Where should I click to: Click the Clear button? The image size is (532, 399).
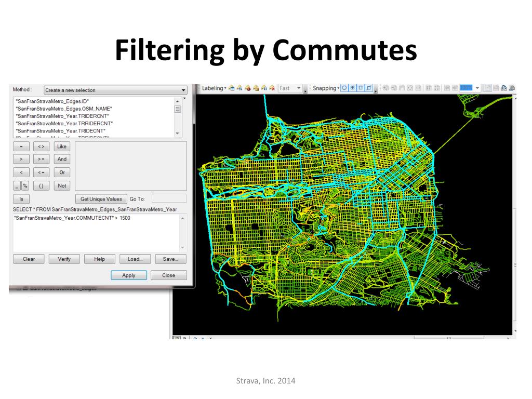click(x=29, y=259)
